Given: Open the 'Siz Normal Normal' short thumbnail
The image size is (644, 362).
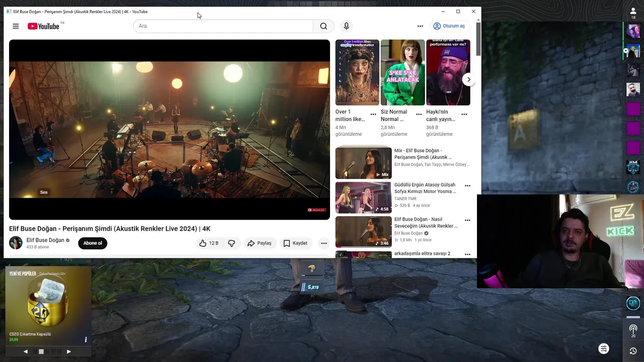Looking at the screenshot, I should tap(403, 72).
